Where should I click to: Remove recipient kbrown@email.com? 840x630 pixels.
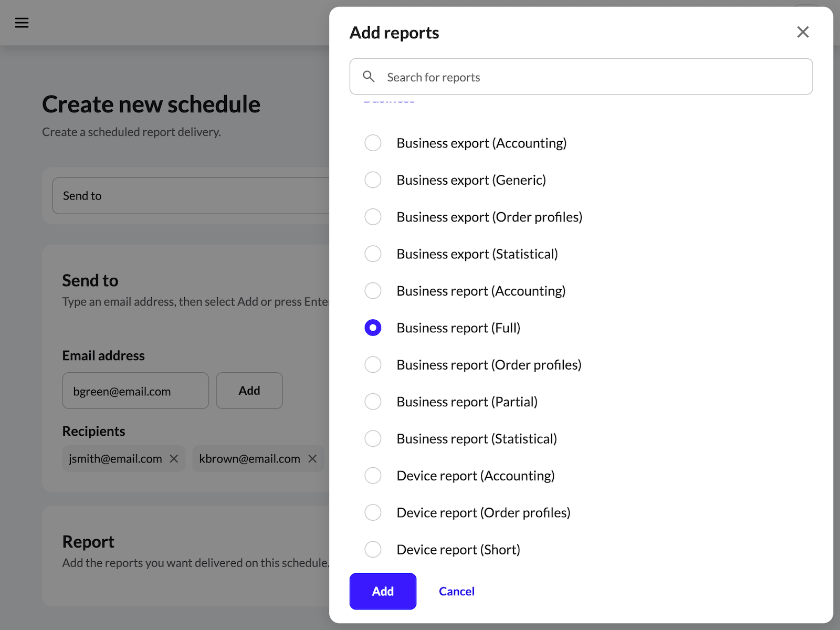(x=312, y=459)
